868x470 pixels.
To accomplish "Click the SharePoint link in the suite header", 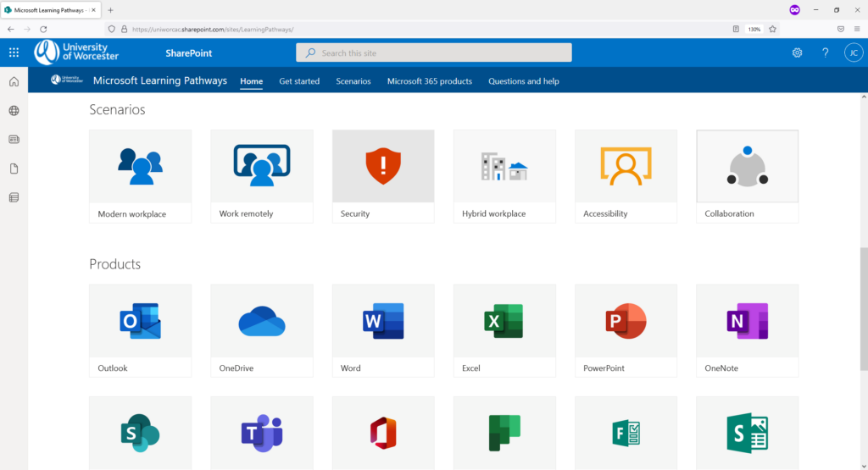I will click(189, 53).
